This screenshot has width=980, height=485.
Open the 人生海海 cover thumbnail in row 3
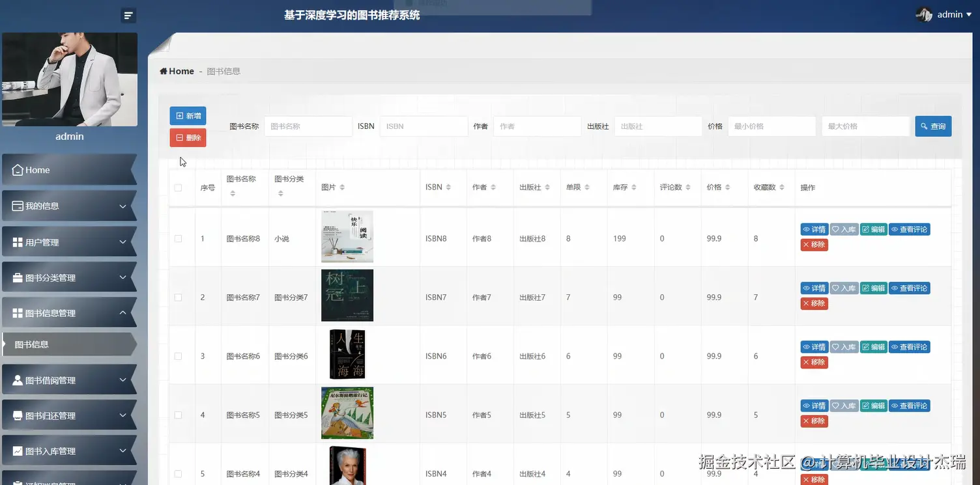point(348,354)
